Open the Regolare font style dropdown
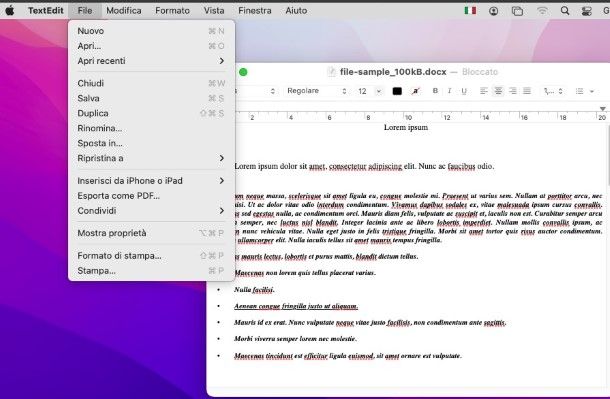 pyautogui.click(x=316, y=91)
